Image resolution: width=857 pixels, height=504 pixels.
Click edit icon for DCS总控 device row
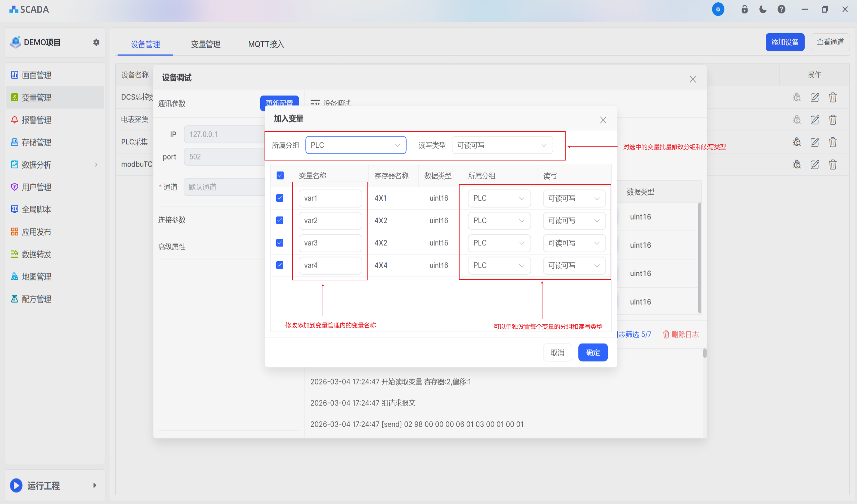(x=814, y=98)
